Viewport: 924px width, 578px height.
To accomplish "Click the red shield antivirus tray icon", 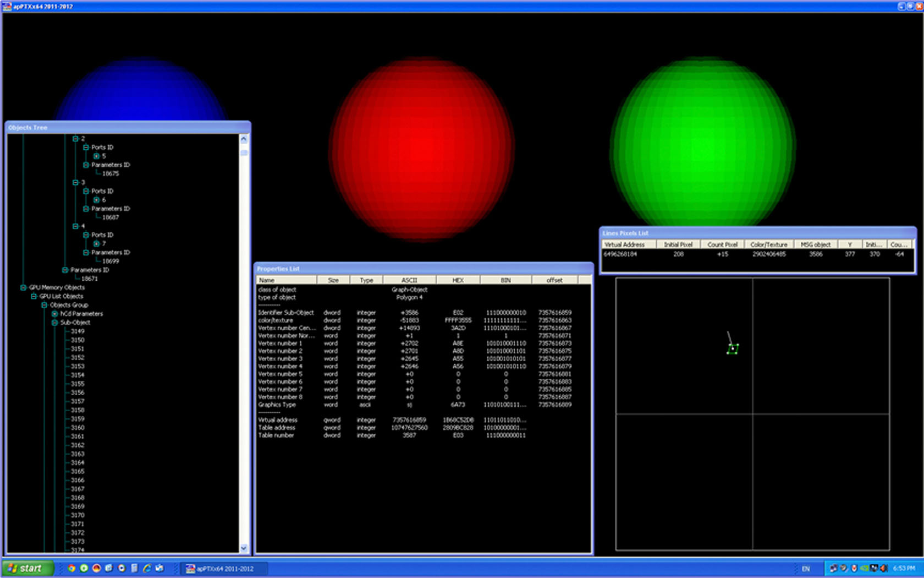I will click(x=854, y=568).
